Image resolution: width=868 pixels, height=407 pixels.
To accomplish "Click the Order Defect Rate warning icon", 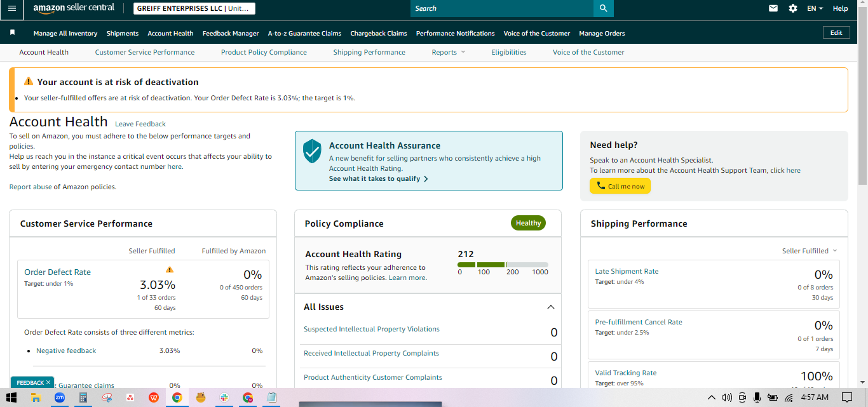I will [x=170, y=269].
